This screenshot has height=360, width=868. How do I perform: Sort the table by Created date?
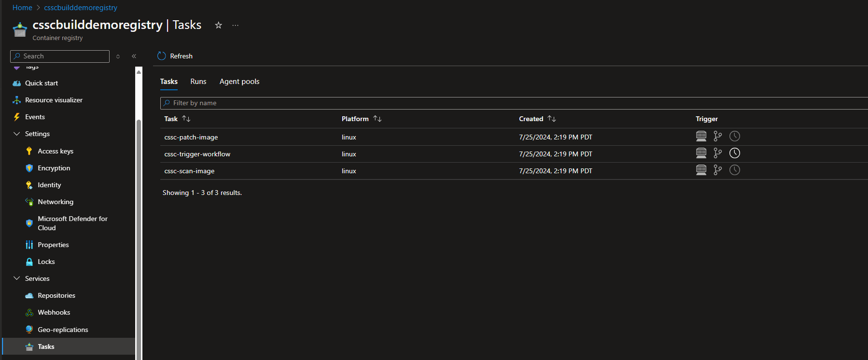tap(552, 119)
